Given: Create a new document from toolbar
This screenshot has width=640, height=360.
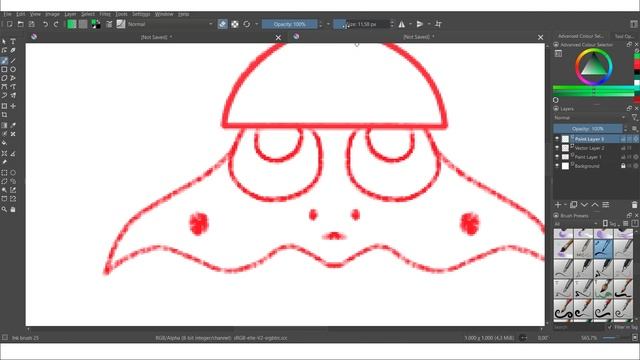Looking at the screenshot, I should tap(9, 24).
